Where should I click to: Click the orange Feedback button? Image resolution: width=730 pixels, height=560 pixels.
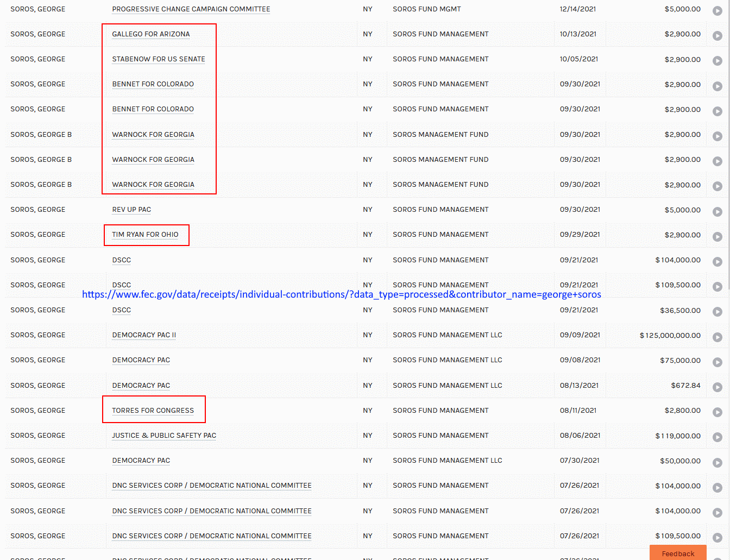[x=678, y=553]
